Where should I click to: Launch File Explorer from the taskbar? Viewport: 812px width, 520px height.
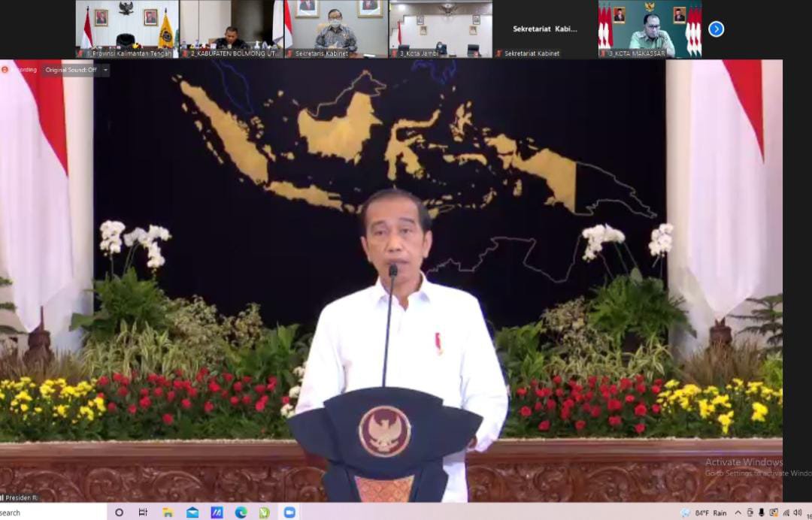[x=168, y=512]
